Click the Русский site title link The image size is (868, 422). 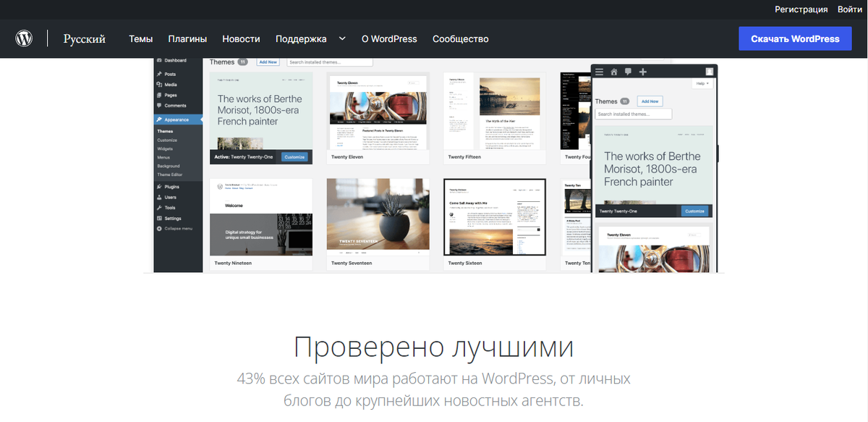pos(84,38)
